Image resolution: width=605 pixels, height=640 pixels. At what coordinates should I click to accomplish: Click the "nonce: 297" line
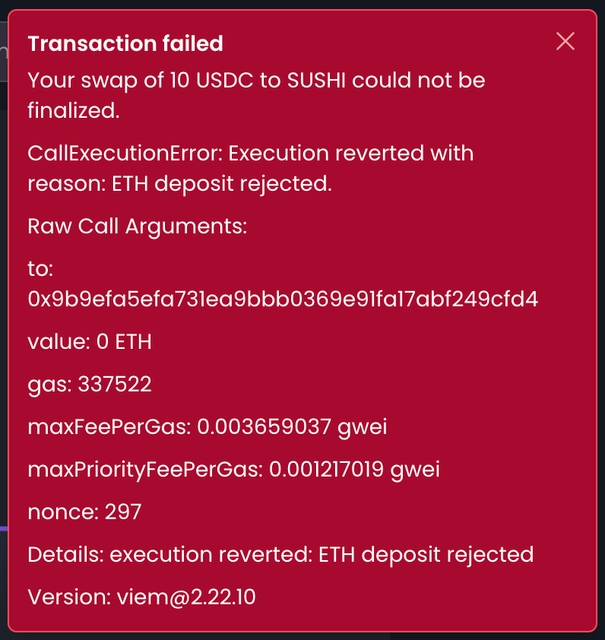(x=84, y=512)
